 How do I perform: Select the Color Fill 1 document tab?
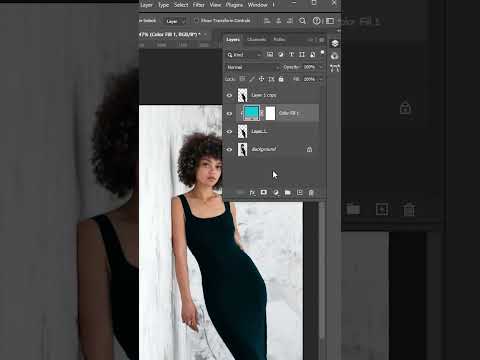(169, 34)
